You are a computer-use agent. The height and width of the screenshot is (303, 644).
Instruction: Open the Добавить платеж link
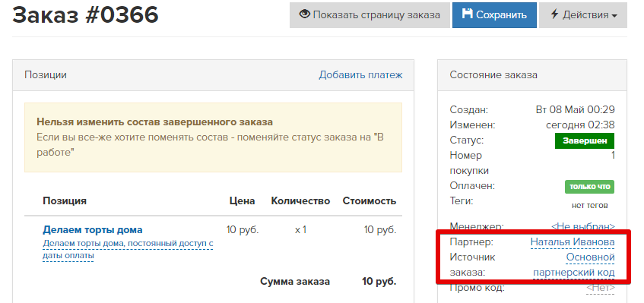coord(360,75)
